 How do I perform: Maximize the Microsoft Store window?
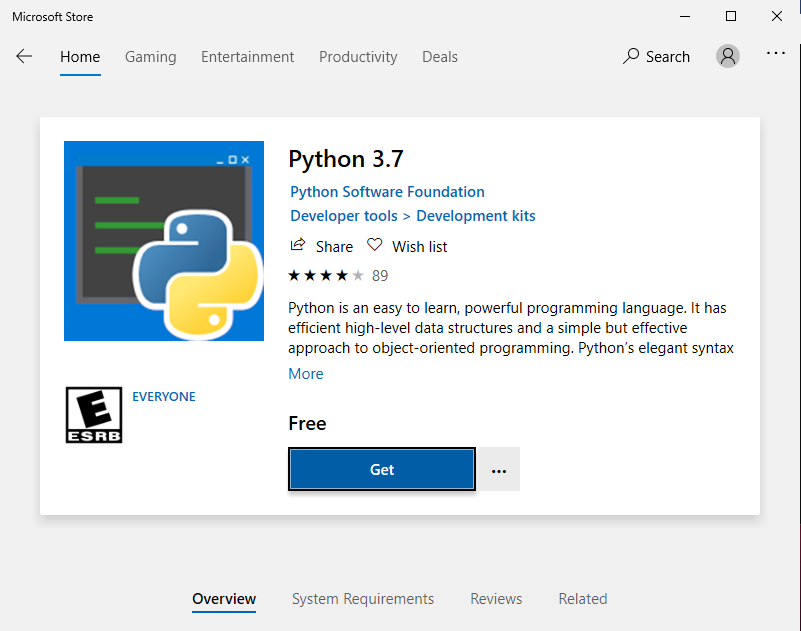(731, 16)
